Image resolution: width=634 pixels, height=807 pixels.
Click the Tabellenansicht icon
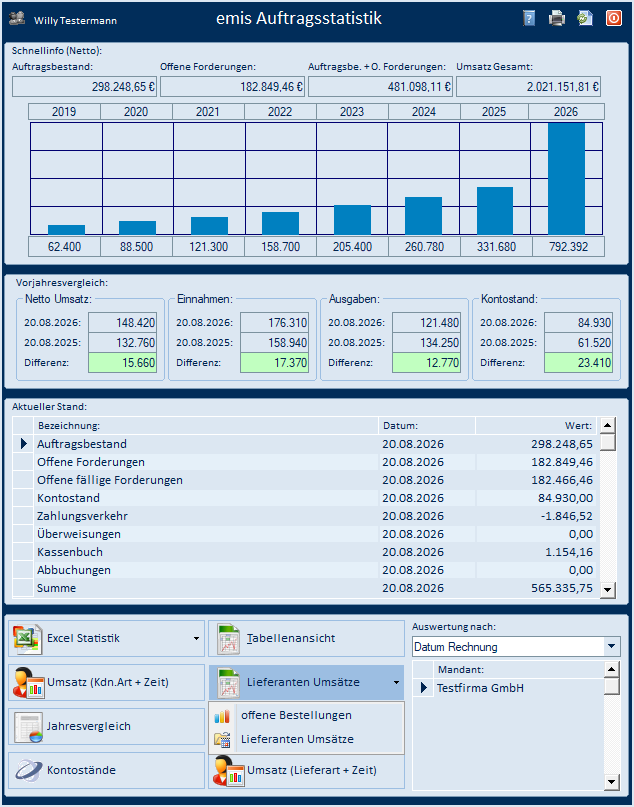(x=228, y=639)
